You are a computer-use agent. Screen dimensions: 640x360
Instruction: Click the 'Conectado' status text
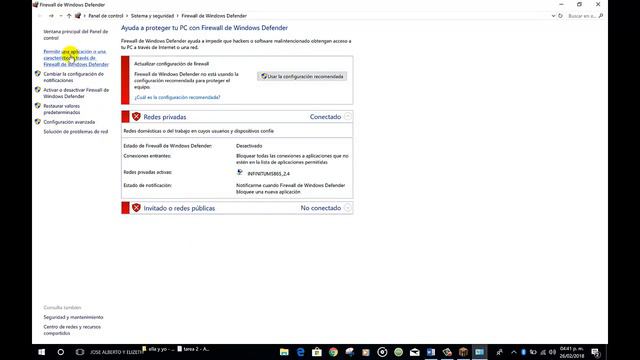pyautogui.click(x=325, y=117)
